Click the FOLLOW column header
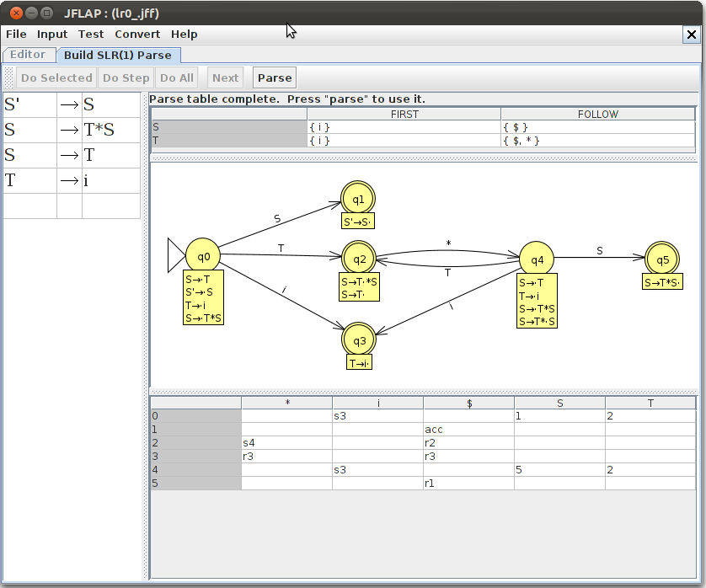Viewport: 706px width, 588px height. pyautogui.click(x=598, y=114)
